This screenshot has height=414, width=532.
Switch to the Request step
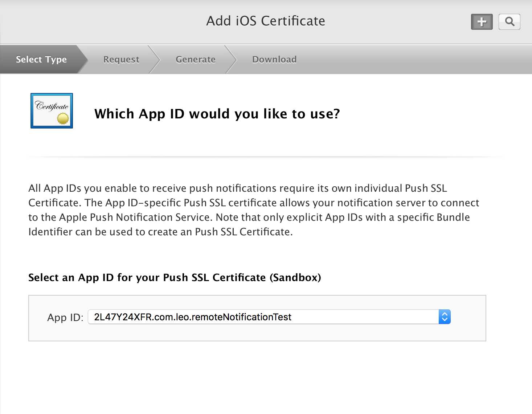[x=121, y=59]
